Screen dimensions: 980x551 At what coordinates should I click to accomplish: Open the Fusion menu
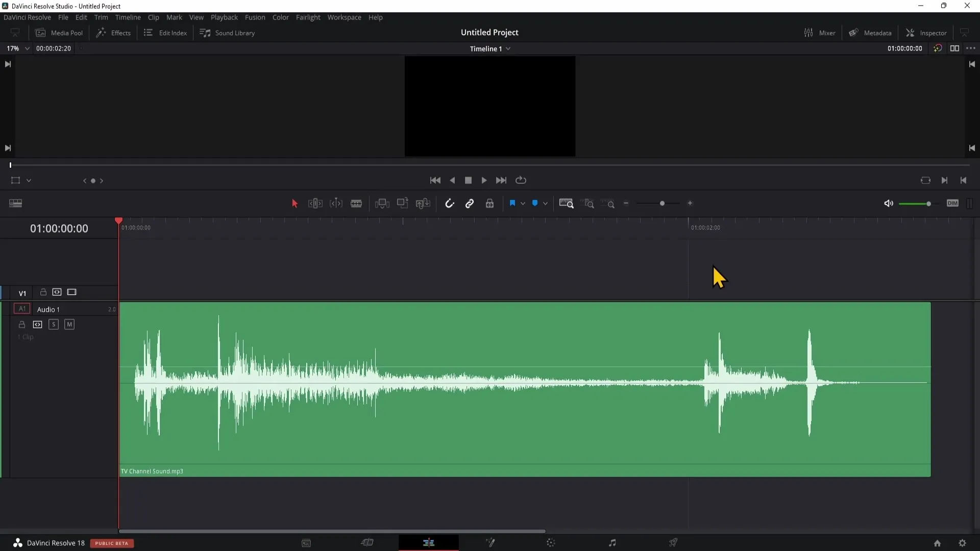(254, 17)
